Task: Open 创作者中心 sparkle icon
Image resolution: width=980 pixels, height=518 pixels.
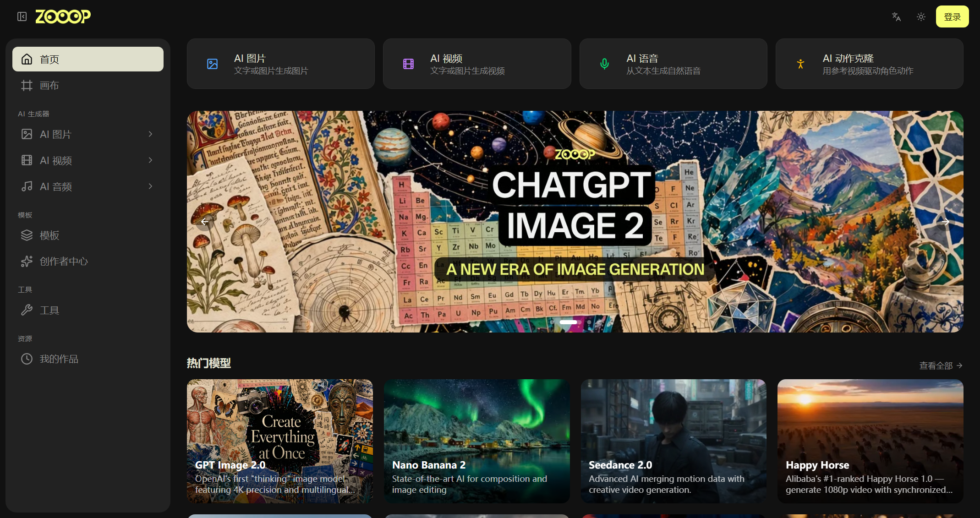Action: pos(27,262)
